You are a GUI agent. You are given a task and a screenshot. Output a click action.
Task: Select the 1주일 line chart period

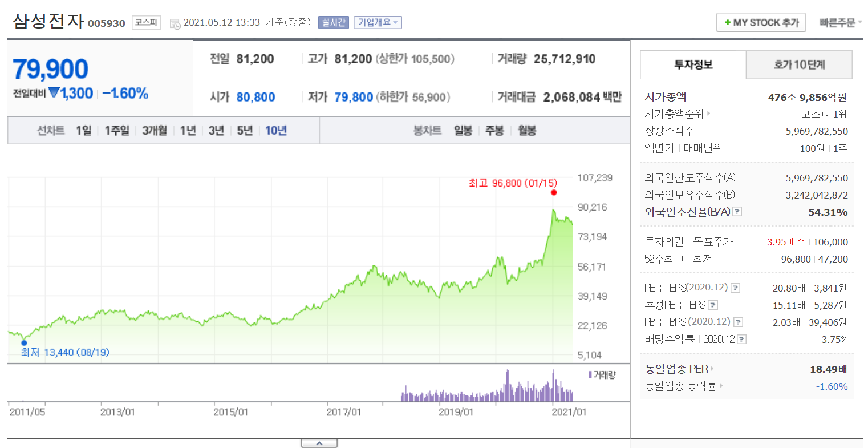point(117,131)
